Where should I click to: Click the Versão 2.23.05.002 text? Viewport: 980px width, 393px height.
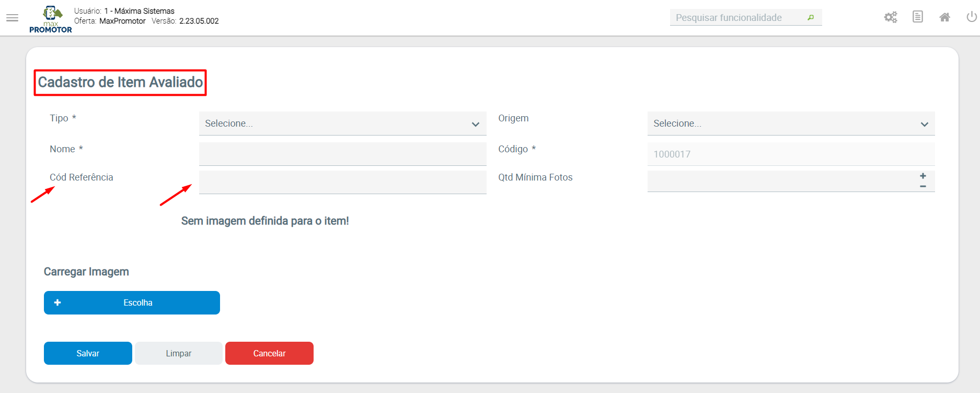pyautogui.click(x=185, y=21)
